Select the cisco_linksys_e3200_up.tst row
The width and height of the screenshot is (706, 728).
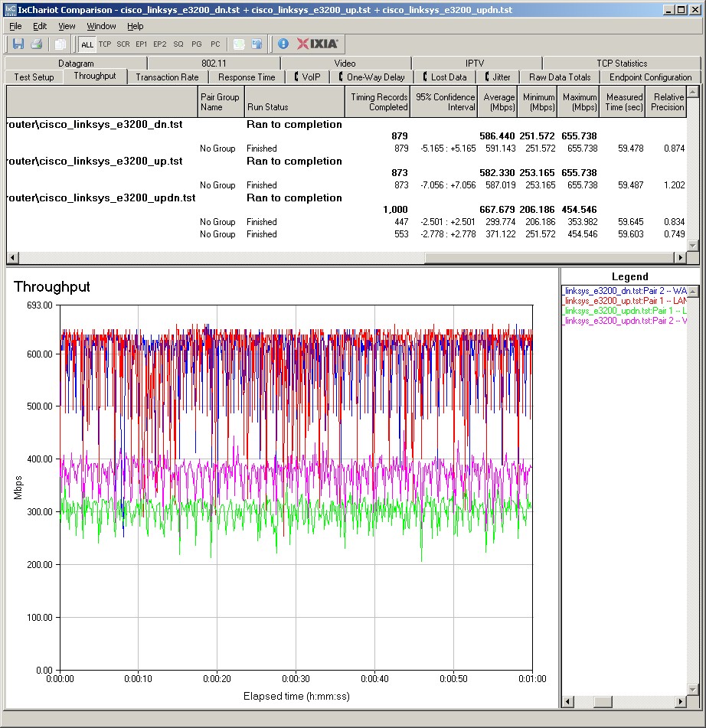[x=346, y=161]
